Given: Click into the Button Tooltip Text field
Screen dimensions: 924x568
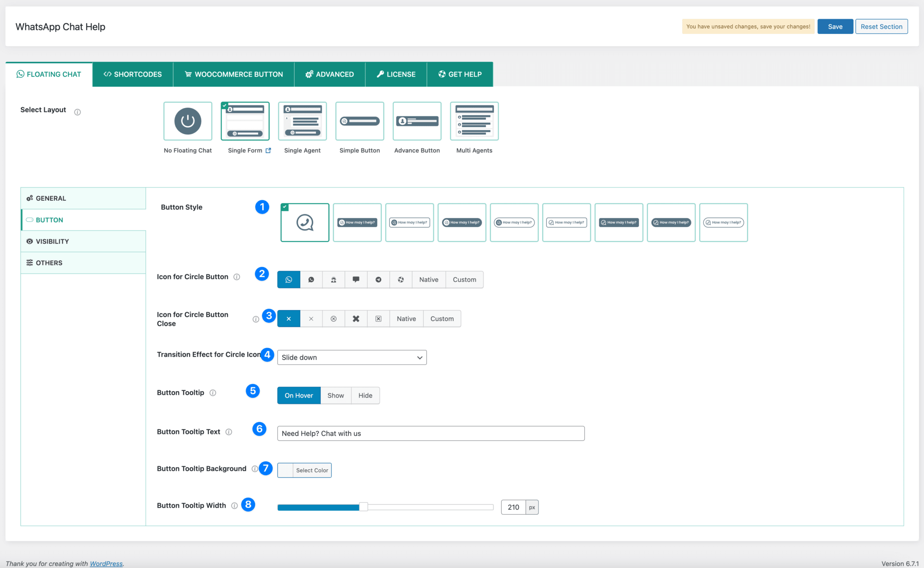Looking at the screenshot, I should pos(431,434).
